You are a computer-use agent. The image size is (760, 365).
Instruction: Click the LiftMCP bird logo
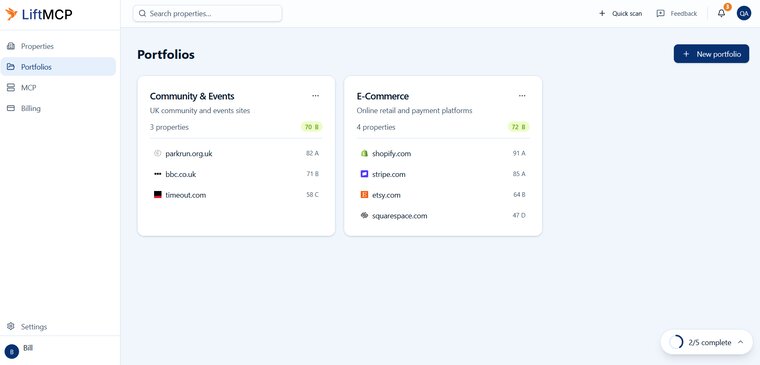pos(11,14)
